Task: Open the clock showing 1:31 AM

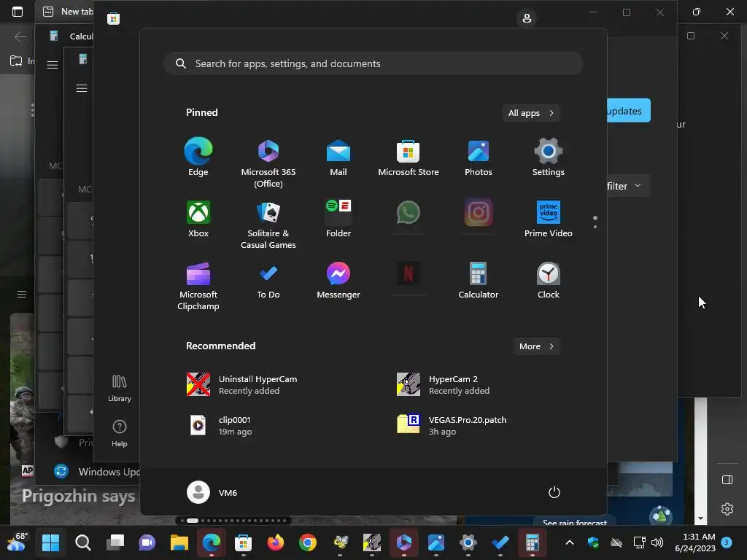Action: click(x=695, y=542)
